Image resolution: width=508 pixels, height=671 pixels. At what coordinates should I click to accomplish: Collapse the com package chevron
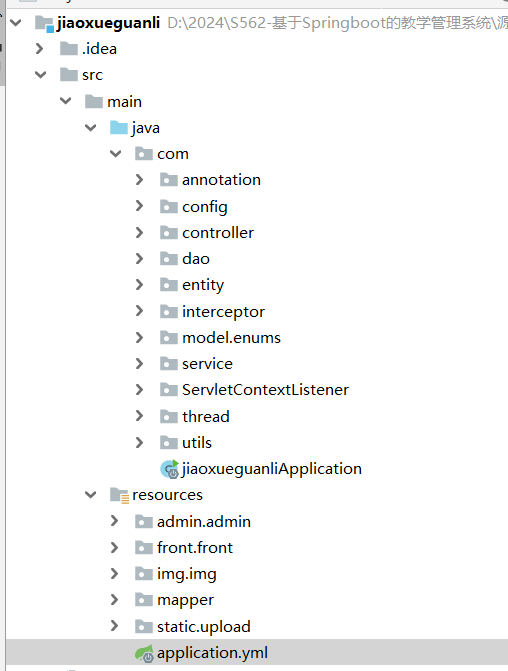[x=116, y=154]
